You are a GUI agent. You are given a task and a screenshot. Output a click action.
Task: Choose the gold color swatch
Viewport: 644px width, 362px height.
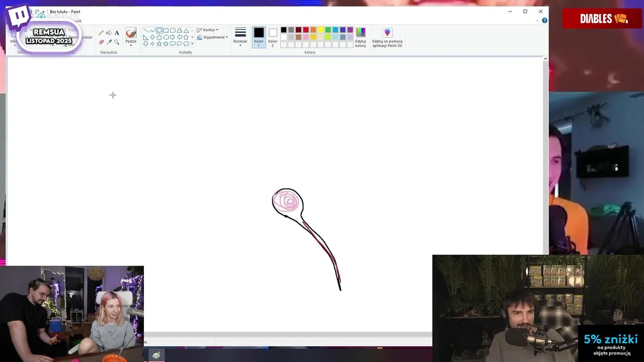point(313,37)
